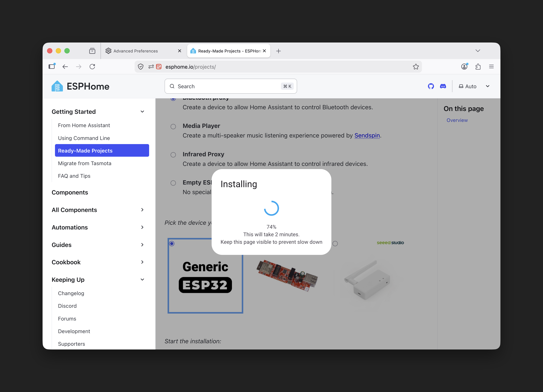Click the tracking protection shield icon
Viewport: 543px width, 392px height.
coord(140,67)
